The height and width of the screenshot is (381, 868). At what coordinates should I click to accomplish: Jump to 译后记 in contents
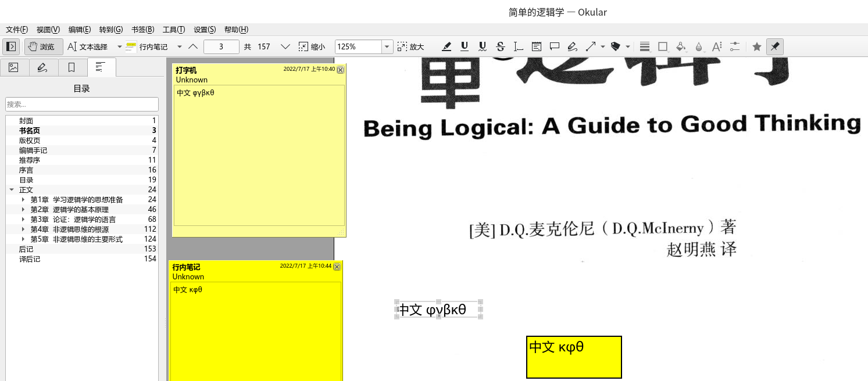[82, 259]
